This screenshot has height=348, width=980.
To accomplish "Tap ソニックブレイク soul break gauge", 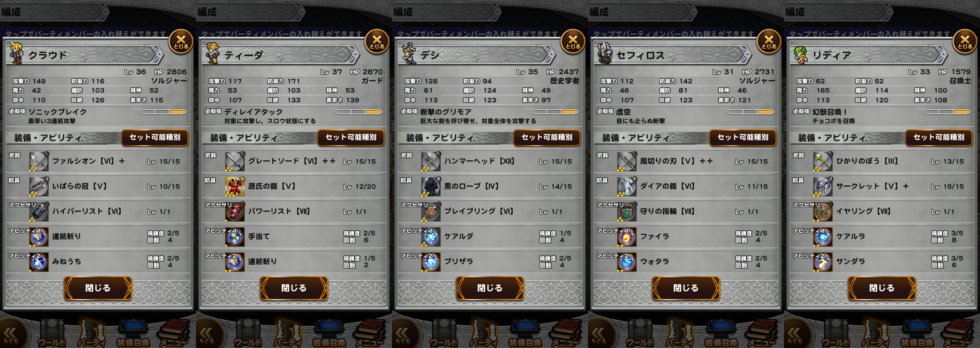I will pos(163,112).
